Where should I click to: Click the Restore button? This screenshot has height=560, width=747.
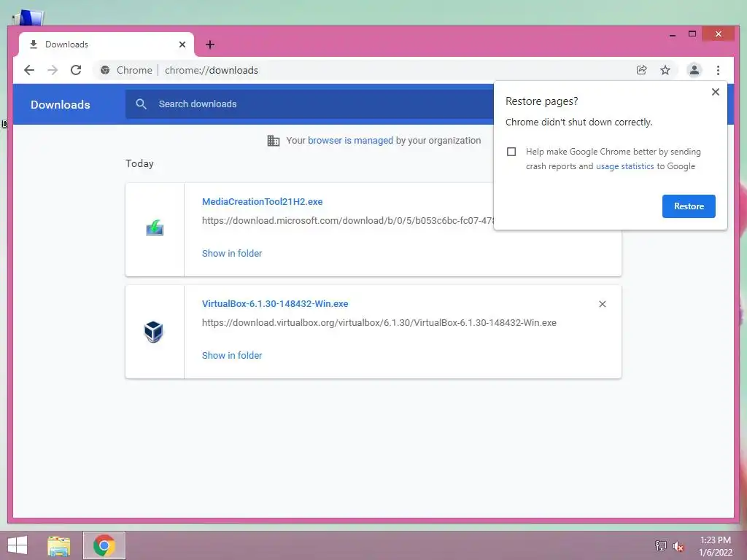[689, 206]
